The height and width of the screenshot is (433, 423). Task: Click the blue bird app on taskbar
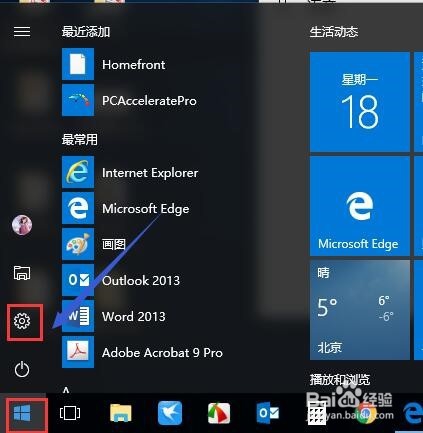tap(170, 413)
